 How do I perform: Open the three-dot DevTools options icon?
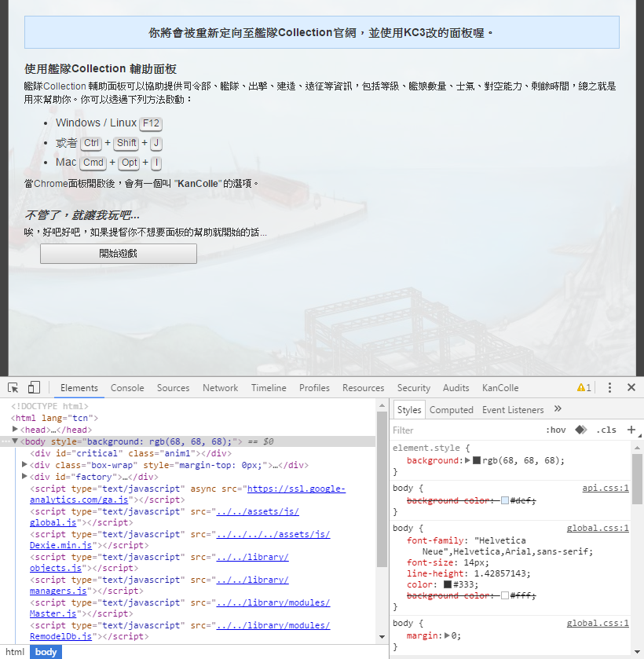[609, 387]
